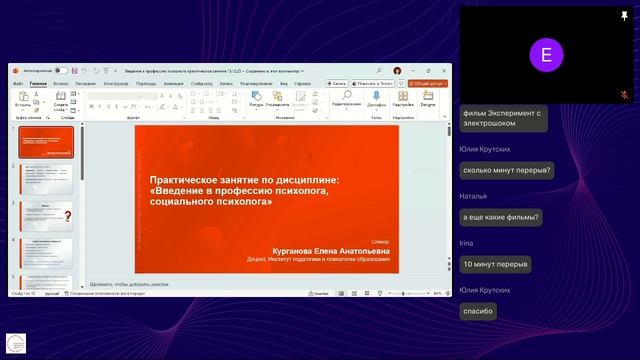640x360 pixels.
Task: Click the Заметки button in status bar
Action: pos(318,293)
